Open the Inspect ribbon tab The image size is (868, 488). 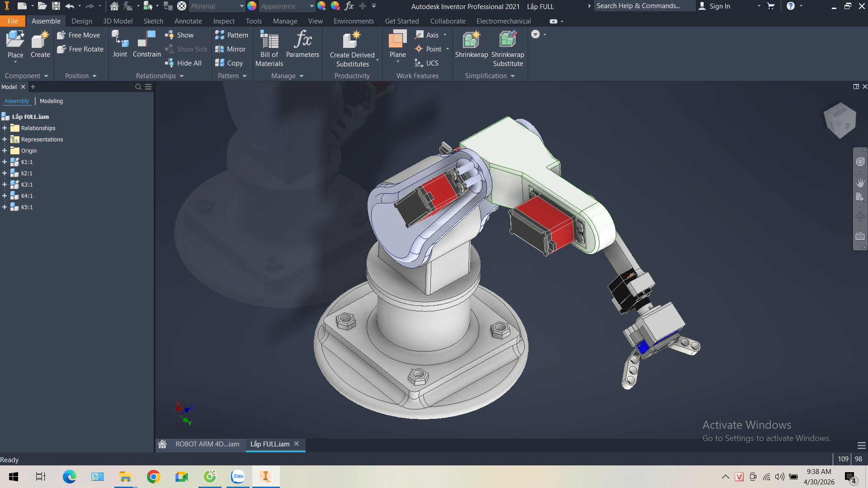coord(224,21)
